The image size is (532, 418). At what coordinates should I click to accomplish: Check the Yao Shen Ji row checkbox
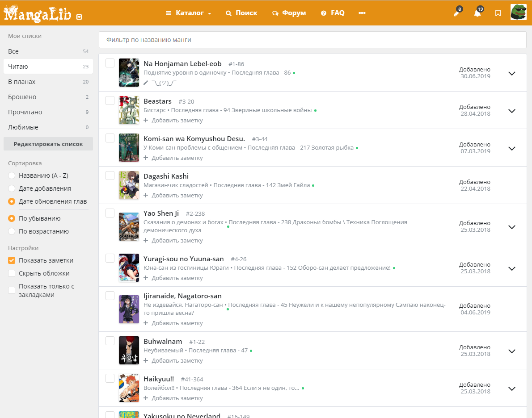pos(110,213)
